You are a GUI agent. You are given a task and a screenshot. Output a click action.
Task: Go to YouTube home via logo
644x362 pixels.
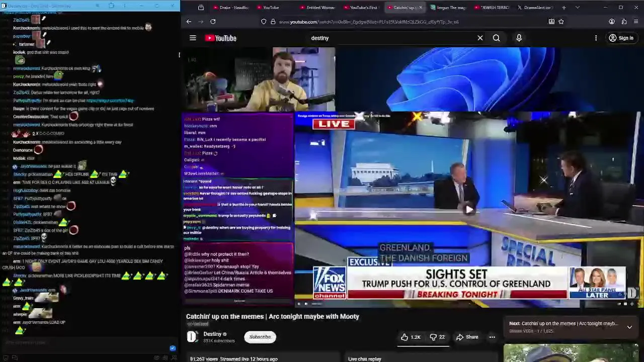tap(220, 38)
